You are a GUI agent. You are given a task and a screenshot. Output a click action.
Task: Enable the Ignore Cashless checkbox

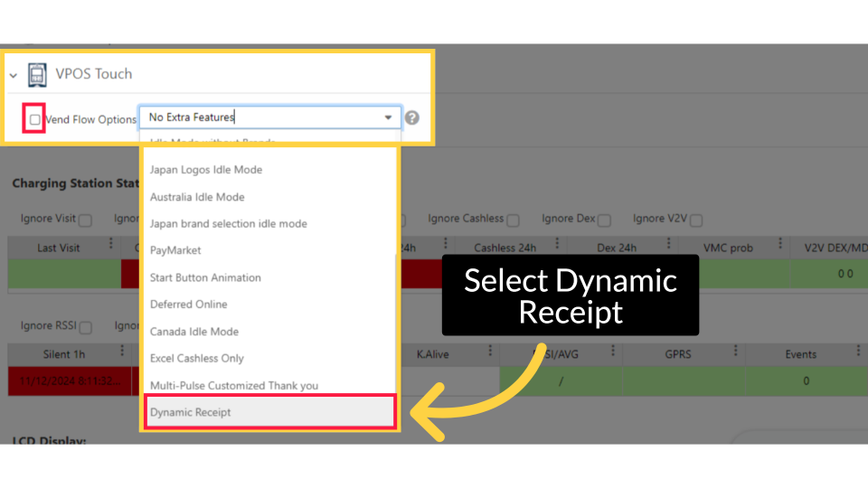[x=514, y=221]
